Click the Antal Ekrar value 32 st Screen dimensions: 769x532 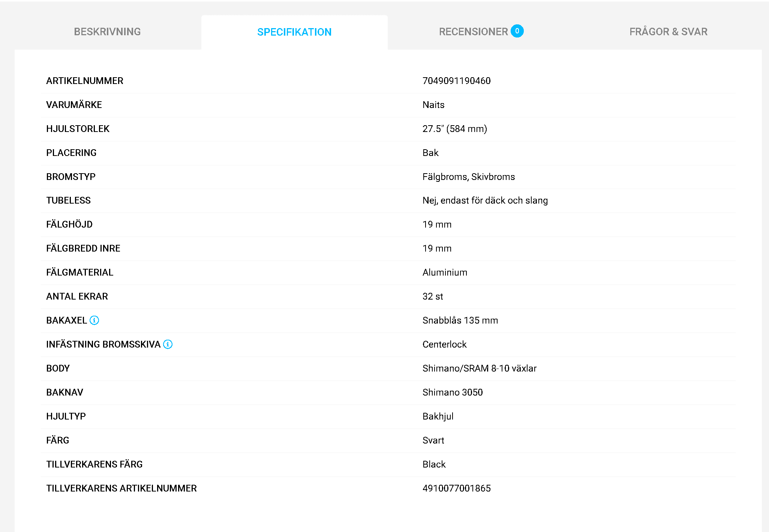coord(433,296)
